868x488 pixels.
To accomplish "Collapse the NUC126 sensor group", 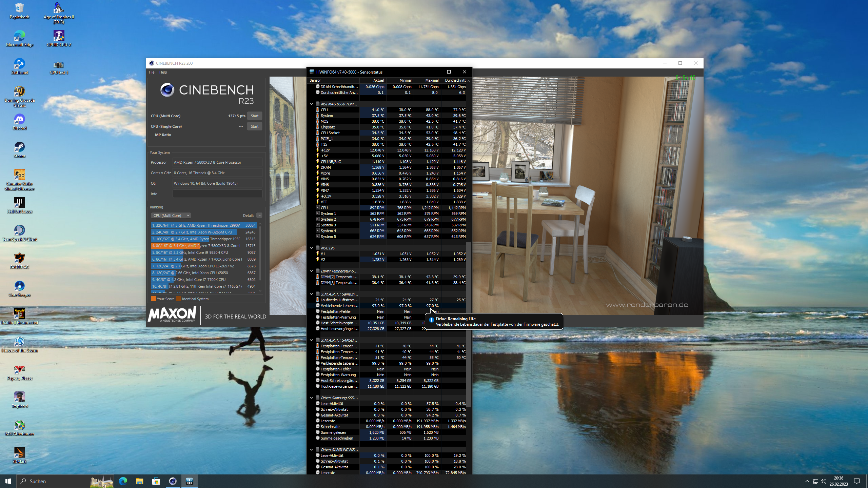I will [311, 248].
